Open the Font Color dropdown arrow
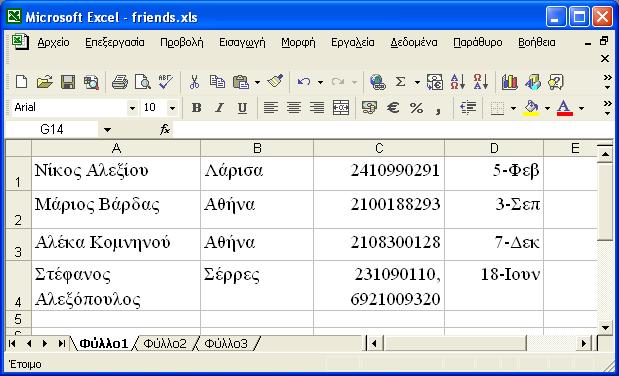This screenshot has height=376, width=619. (581, 108)
